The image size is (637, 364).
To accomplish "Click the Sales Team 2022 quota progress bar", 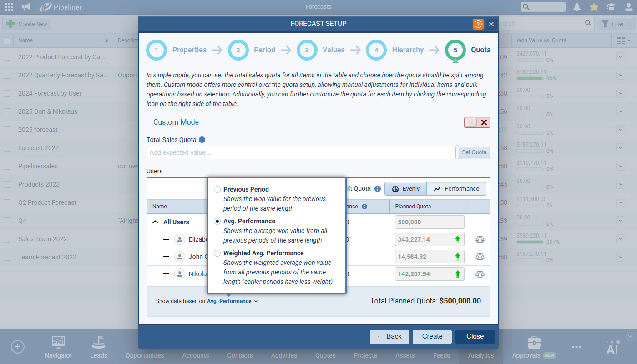I will coord(530,242).
